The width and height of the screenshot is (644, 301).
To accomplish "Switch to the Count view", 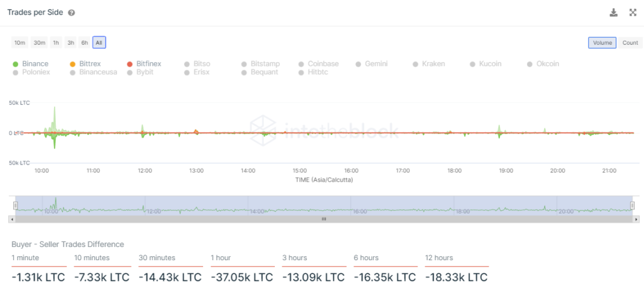I will tap(630, 43).
